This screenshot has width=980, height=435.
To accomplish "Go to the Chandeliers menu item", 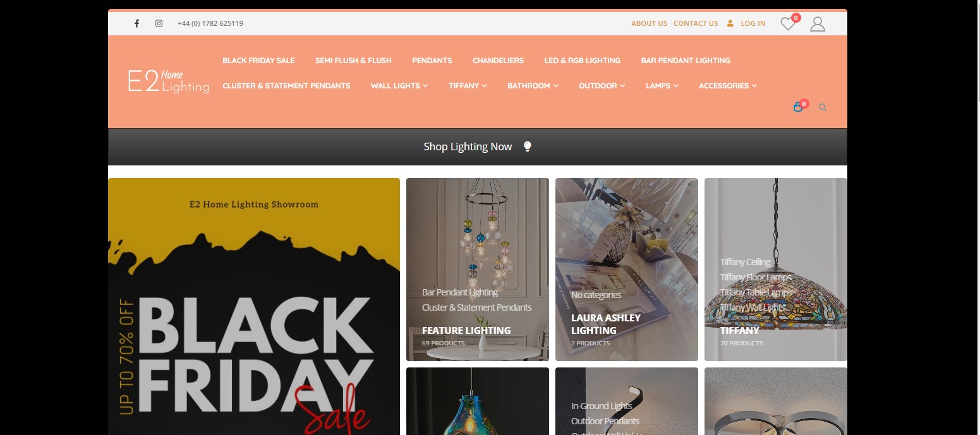I will coord(498,61).
